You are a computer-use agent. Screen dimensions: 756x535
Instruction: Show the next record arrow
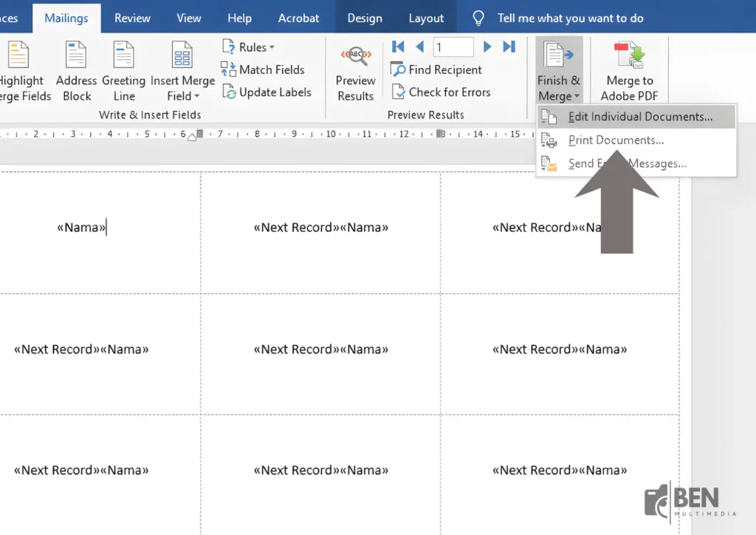487,47
